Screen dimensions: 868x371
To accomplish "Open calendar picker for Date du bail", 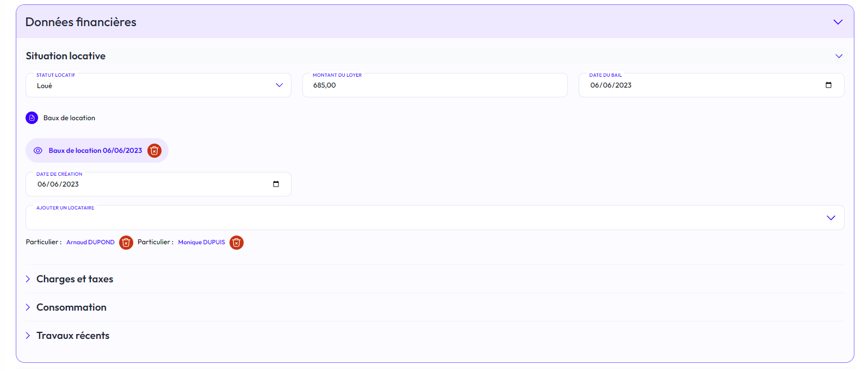I will [828, 85].
